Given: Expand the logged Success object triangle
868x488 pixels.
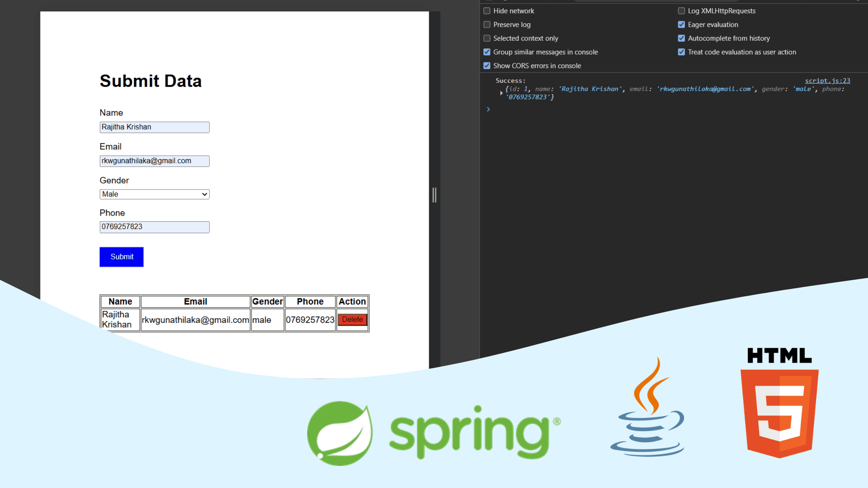Looking at the screenshot, I should tap(501, 93).
